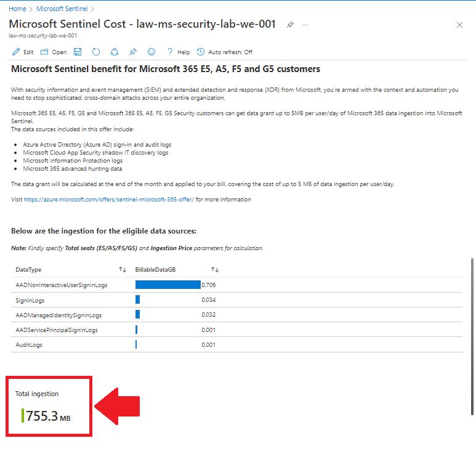Click the 0.706 billable value
Viewport: 476px width, 459px height.
(209, 285)
